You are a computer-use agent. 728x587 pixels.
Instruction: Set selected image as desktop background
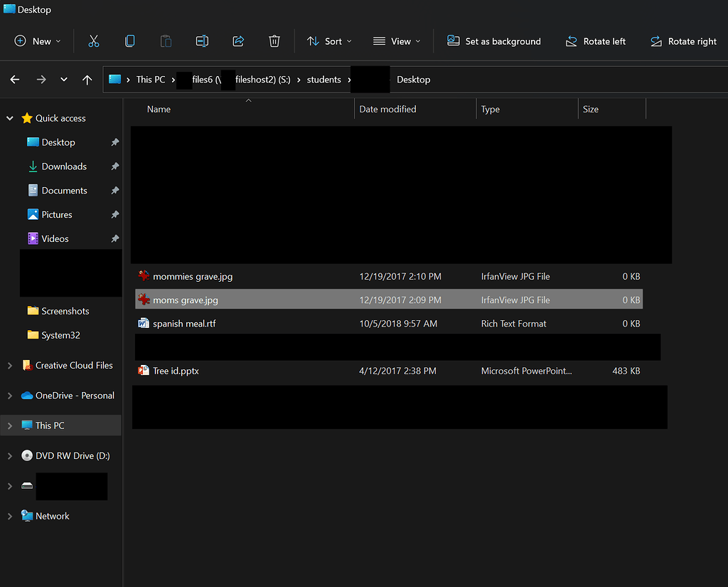click(493, 41)
